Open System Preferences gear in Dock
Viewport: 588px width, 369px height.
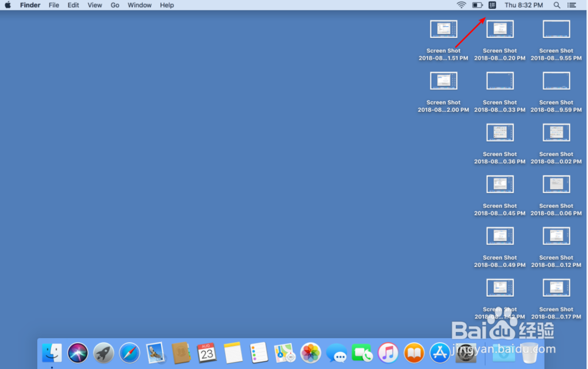click(x=466, y=353)
